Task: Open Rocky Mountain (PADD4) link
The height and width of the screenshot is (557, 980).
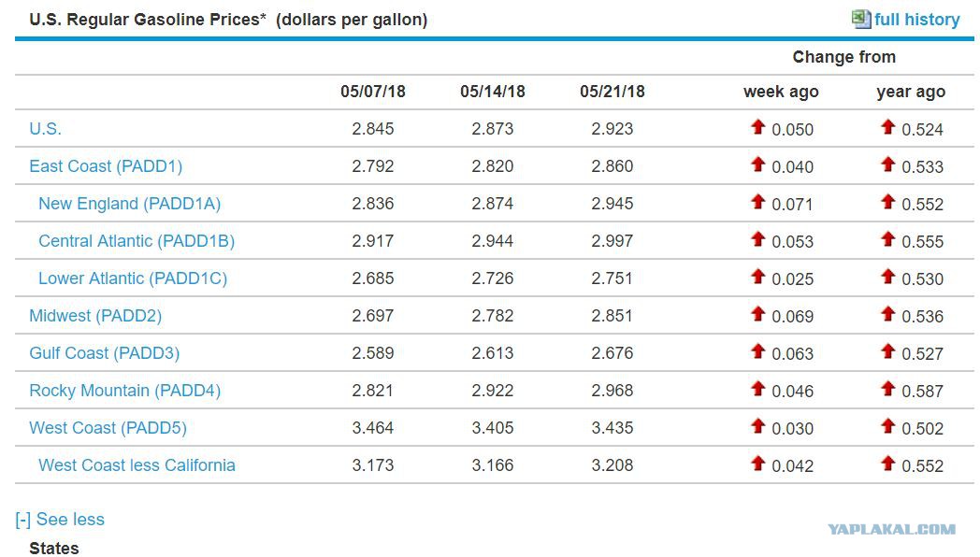Action: coord(124,391)
